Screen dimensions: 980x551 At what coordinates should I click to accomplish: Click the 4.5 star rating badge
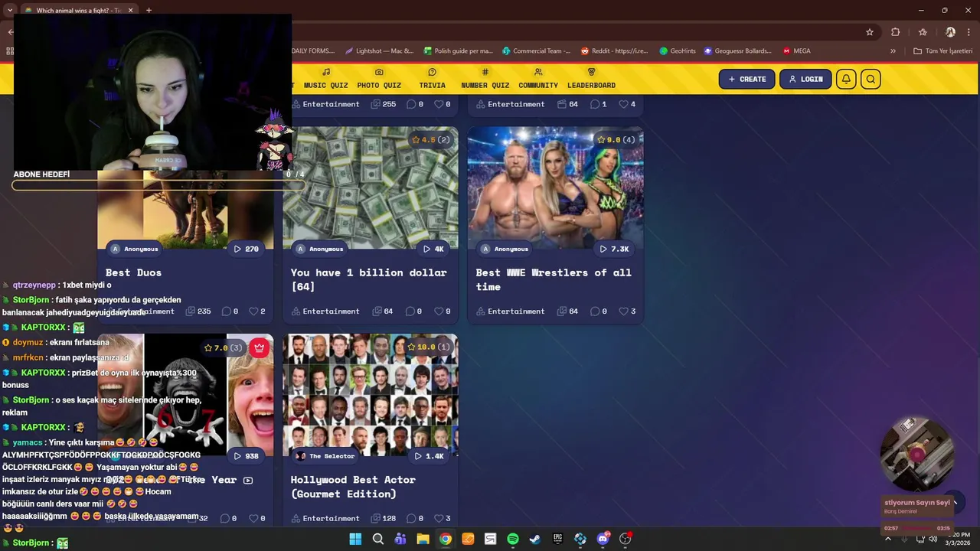[x=431, y=140]
